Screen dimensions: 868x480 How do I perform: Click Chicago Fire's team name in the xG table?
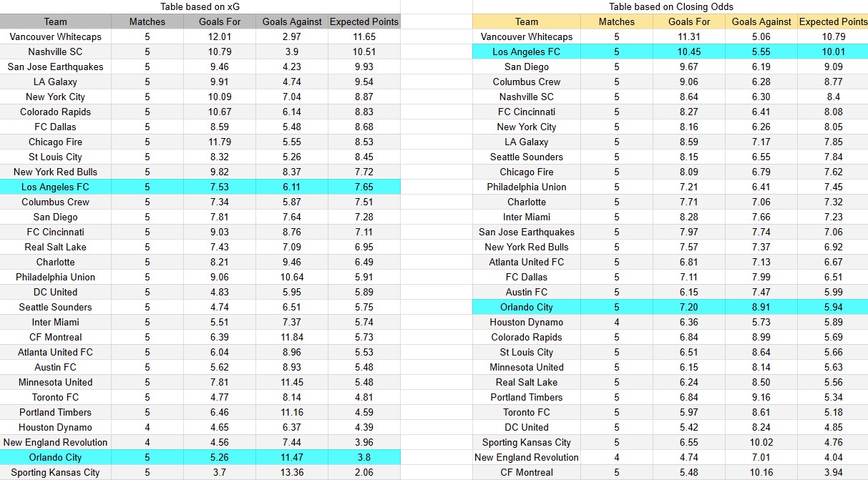55,142
